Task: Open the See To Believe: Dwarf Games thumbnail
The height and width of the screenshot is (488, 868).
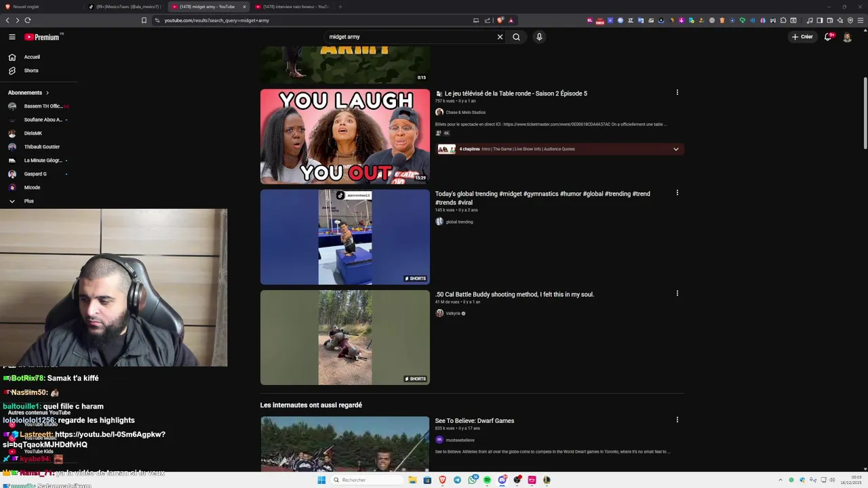Action: 345,444
